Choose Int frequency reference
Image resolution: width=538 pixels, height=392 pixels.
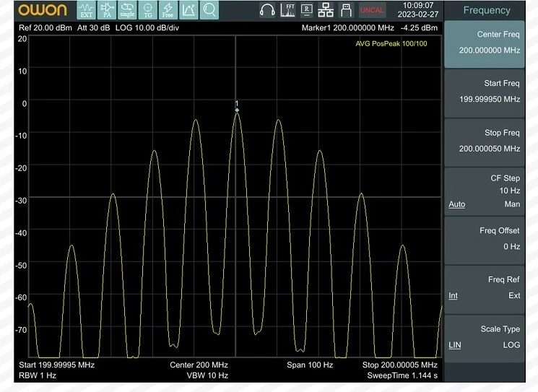453,296
